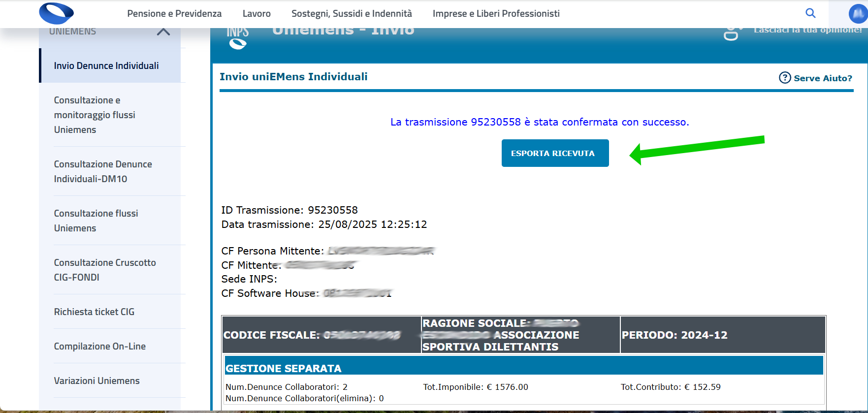Go to Variazioni Uniemens
Viewport: 868px width, 413px height.
97,381
